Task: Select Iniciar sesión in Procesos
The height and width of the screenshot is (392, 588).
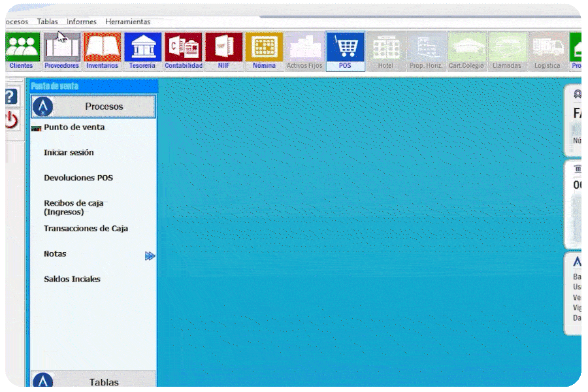Action: [69, 153]
